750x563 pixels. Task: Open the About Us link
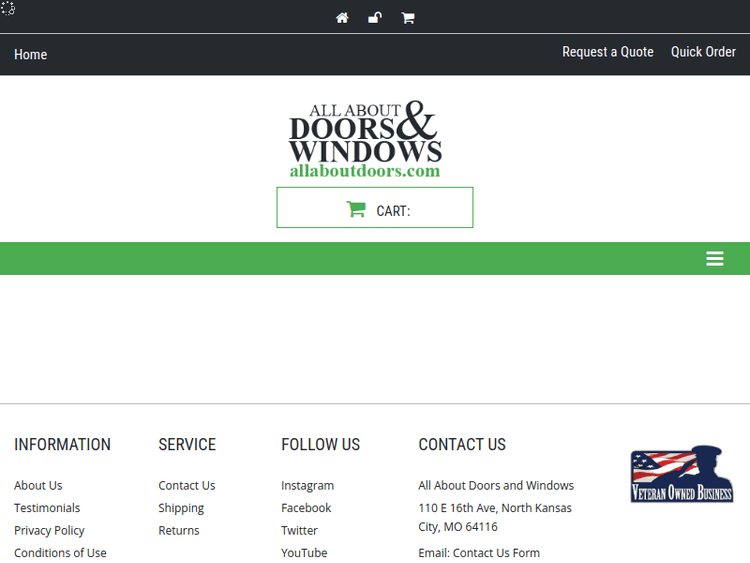pyautogui.click(x=38, y=486)
